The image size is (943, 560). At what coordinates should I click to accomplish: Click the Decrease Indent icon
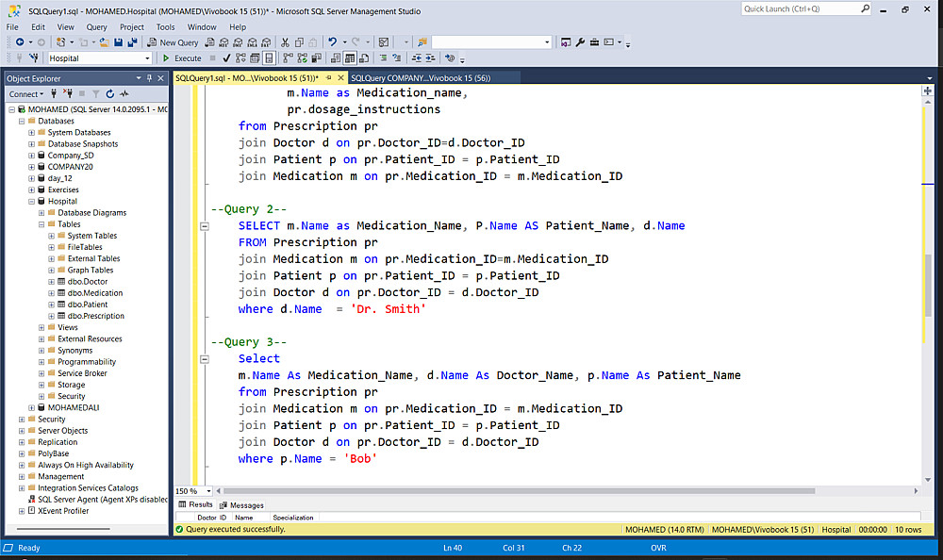416,58
